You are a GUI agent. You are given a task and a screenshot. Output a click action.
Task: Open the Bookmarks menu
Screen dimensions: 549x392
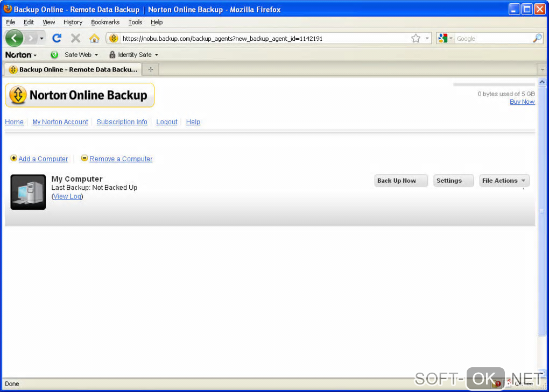(105, 22)
